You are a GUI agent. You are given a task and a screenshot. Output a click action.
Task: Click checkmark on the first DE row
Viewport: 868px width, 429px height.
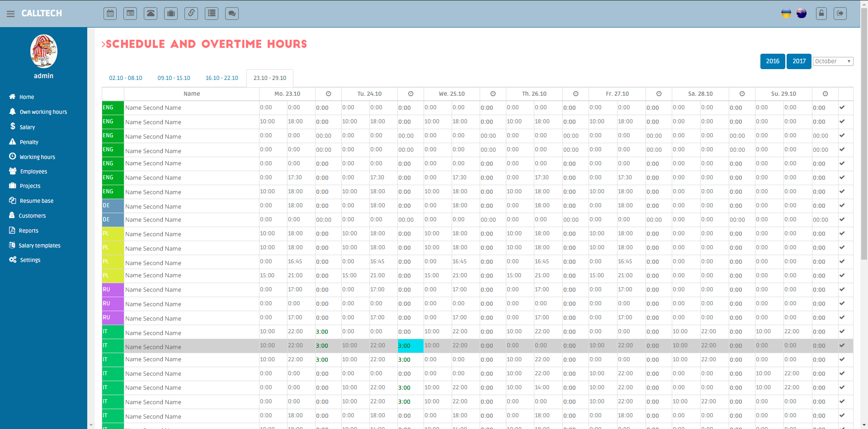click(842, 205)
